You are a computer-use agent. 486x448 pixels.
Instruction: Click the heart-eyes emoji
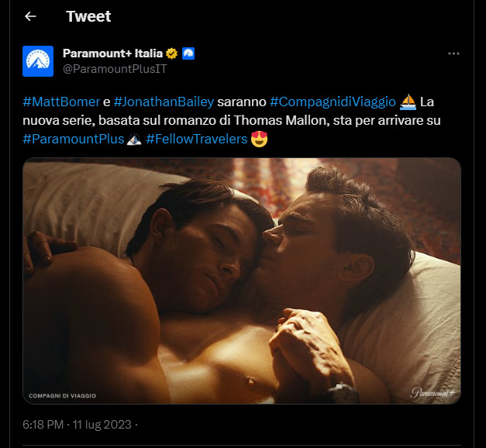(x=260, y=140)
